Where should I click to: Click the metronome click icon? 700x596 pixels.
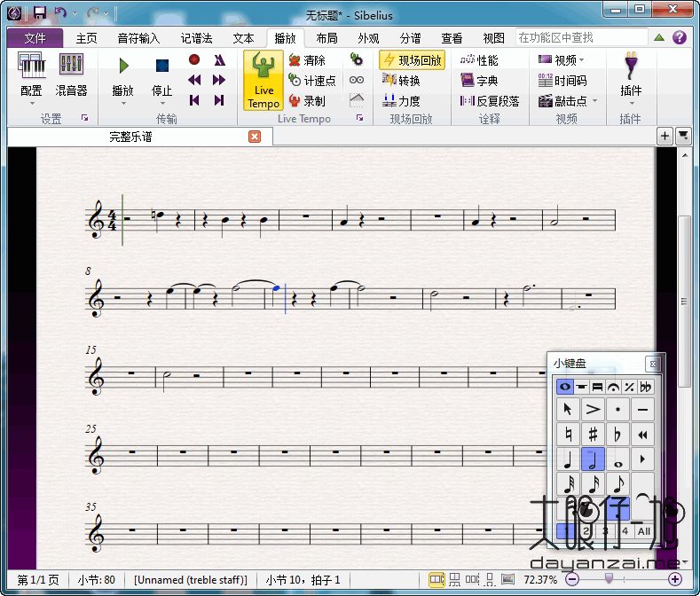pyautogui.click(x=219, y=59)
